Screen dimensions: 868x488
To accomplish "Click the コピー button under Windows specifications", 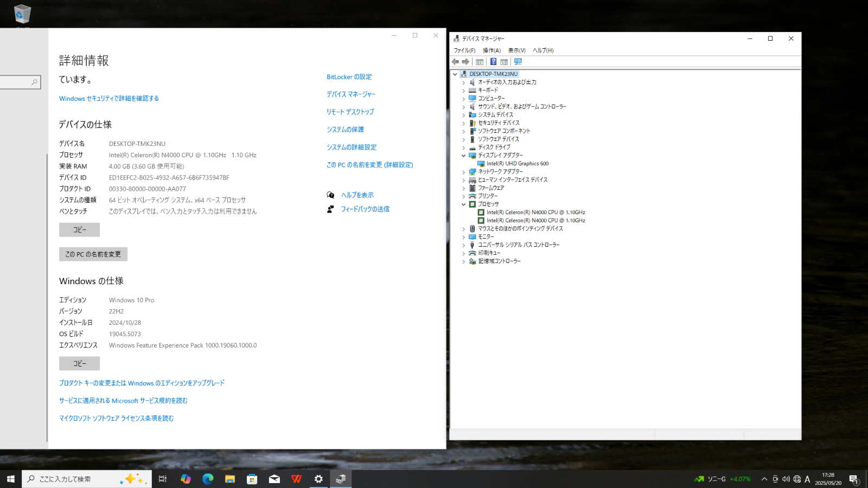I will [79, 363].
